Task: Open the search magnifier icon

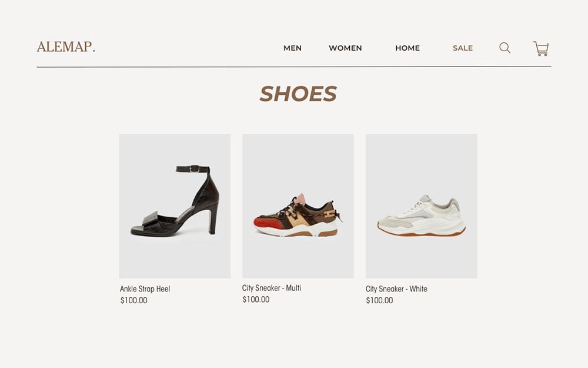Action: click(505, 48)
